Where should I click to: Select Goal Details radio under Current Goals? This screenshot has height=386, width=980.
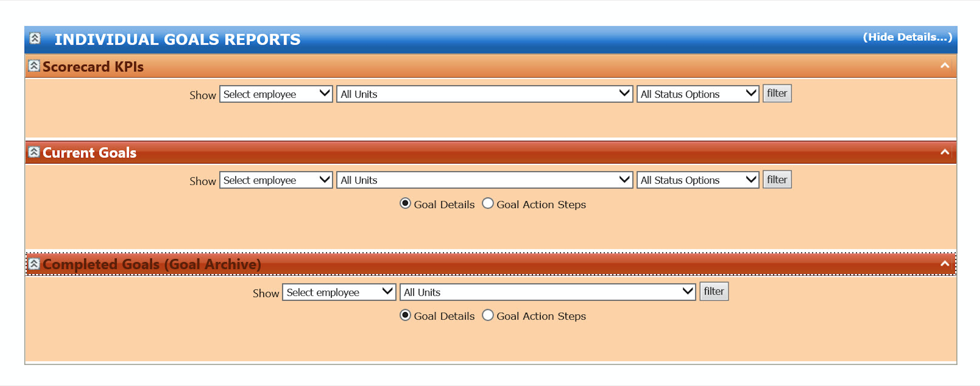coord(405,204)
